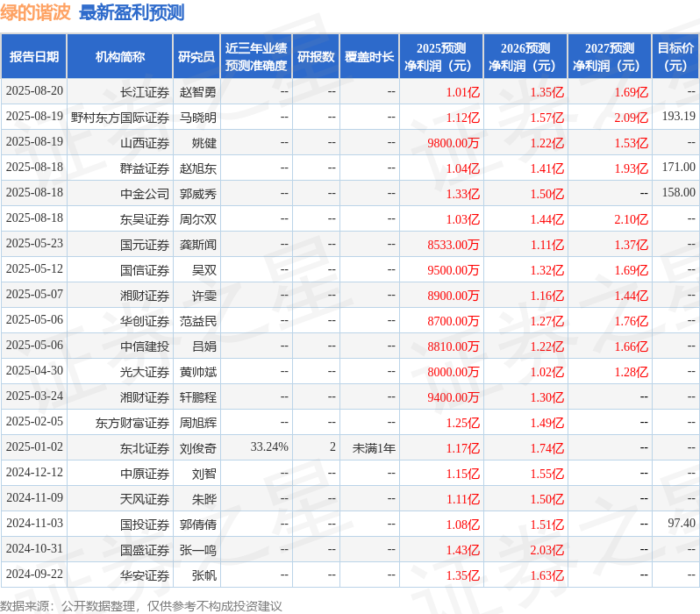The width and height of the screenshot is (700, 614).
Task: Click the target price 171.00
Action: click(679, 167)
